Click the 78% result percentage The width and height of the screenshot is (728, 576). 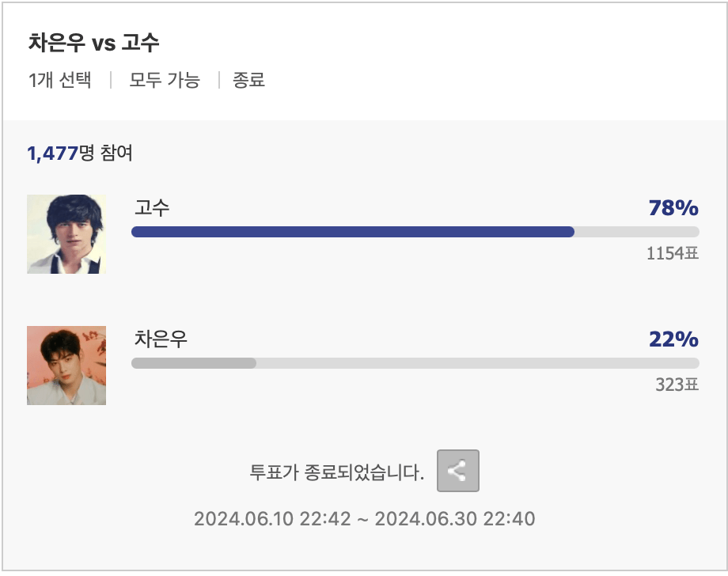(x=673, y=208)
